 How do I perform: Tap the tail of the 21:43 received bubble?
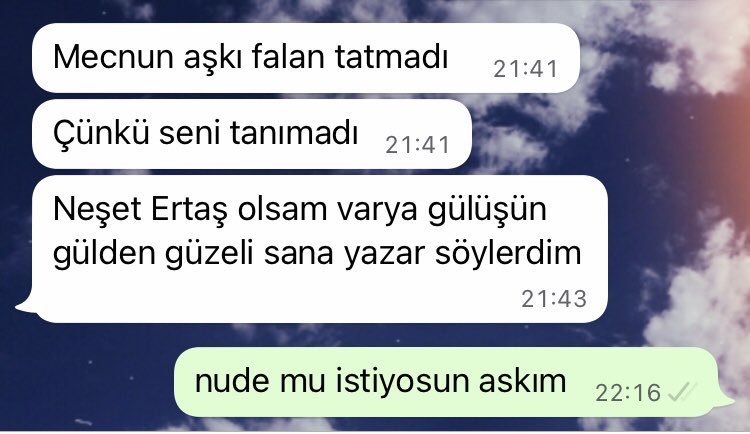(26, 305)
